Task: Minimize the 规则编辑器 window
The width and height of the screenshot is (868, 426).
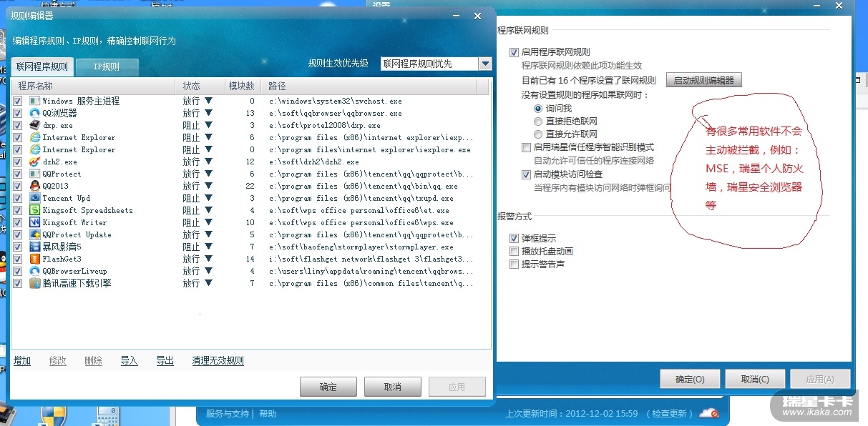Action: pyautogui.click(x=455, y=16)
